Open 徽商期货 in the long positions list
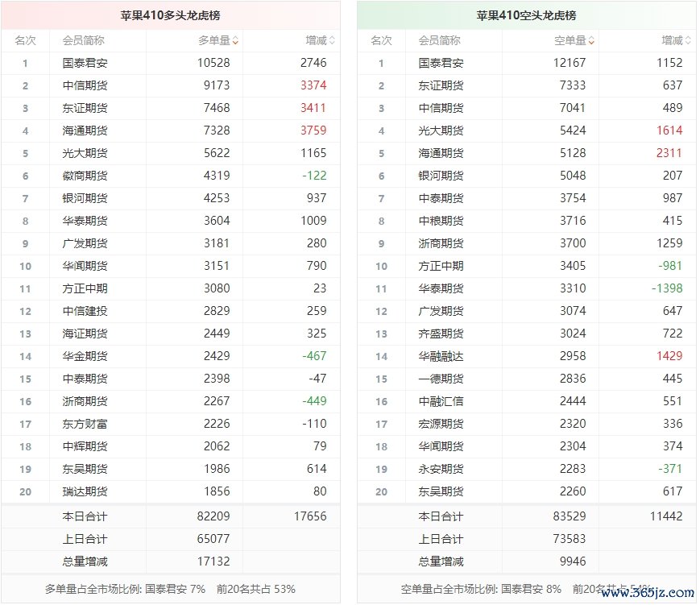 85,176
